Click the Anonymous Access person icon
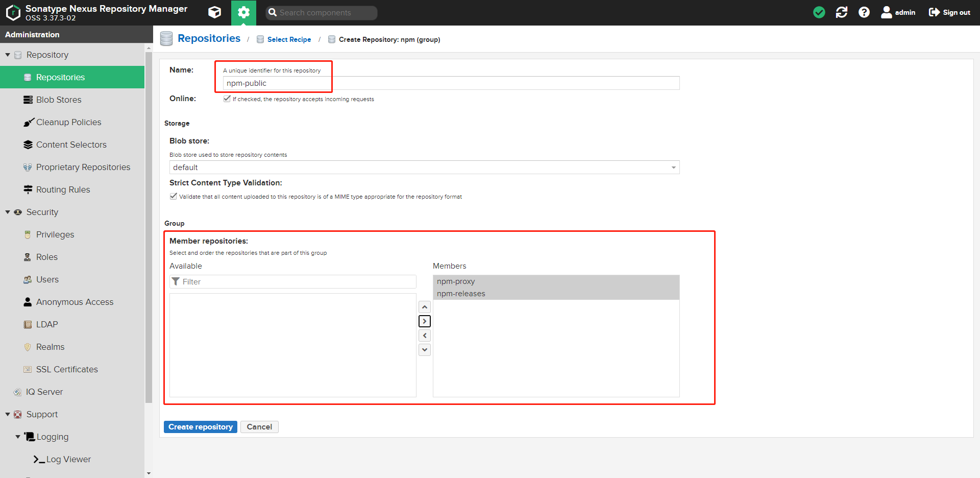Viewport: 980px width, 478px height. coord(28,302)
